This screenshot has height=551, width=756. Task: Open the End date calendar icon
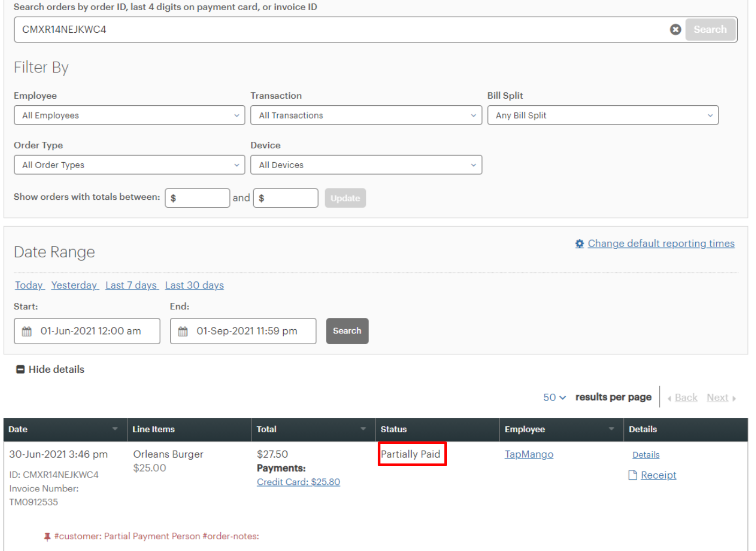(x=183, y=331)
